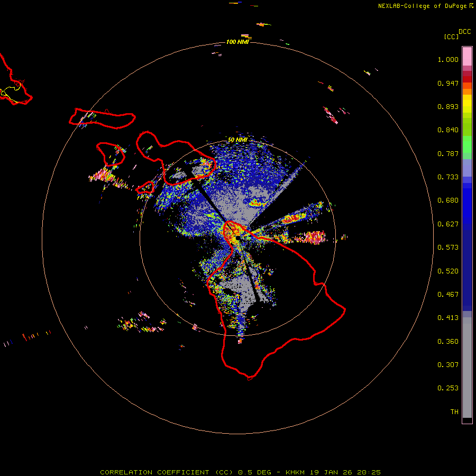This screenshot has height=476, width=476.
Task: Click the pink top segment of color bar
Action: click(x=467, y=57)
